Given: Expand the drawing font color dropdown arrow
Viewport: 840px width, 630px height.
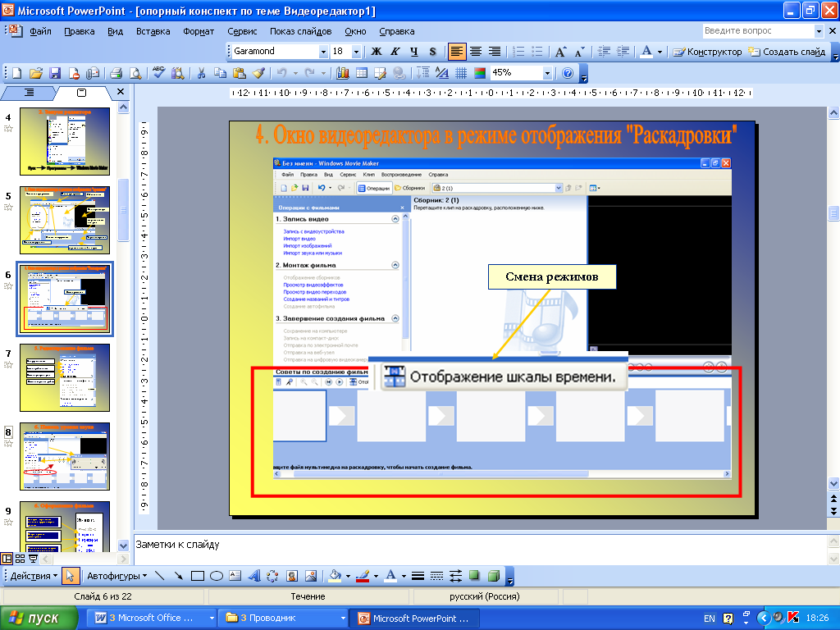Looking at the screenshot, I should (x=404, y=577).
